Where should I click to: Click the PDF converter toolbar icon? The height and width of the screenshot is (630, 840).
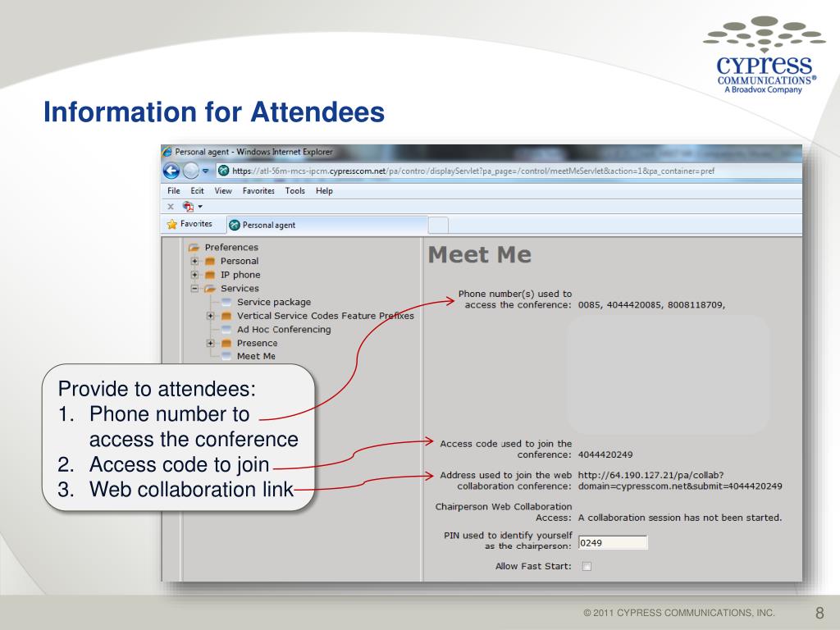(x=188, y=206)
